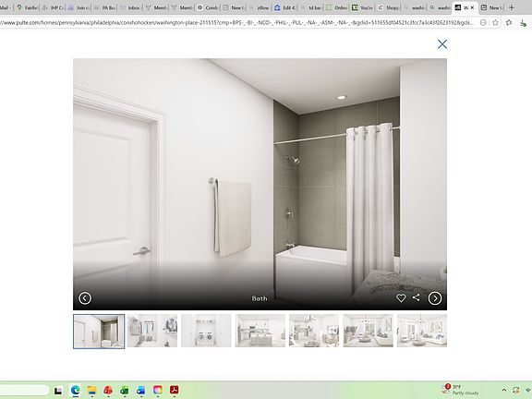Switch to the IHP tab
The height and width of the screenshot is (399, 532).
tap(53, 7)
